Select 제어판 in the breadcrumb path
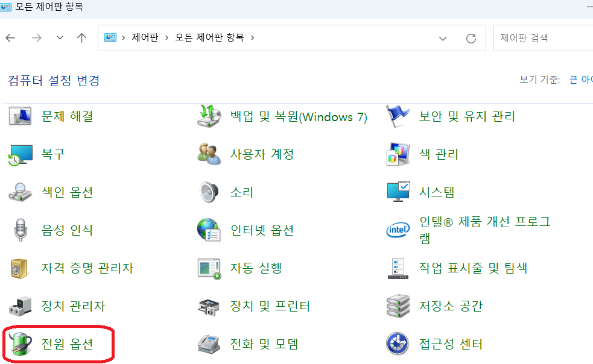Screen dimensions: 593x364 145,37
